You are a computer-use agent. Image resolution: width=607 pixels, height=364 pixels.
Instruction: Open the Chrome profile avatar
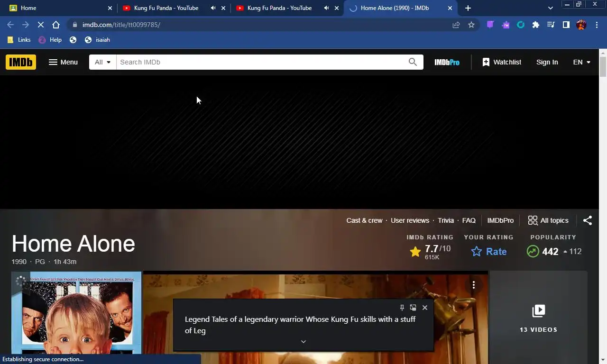coord(581,25)
